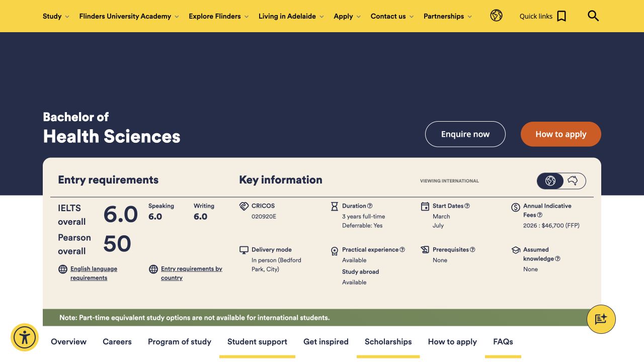Expand Living in Adelaide menu
Image resolution: width=644 pixels, height=362 pixels.
(x=291, y=16)
